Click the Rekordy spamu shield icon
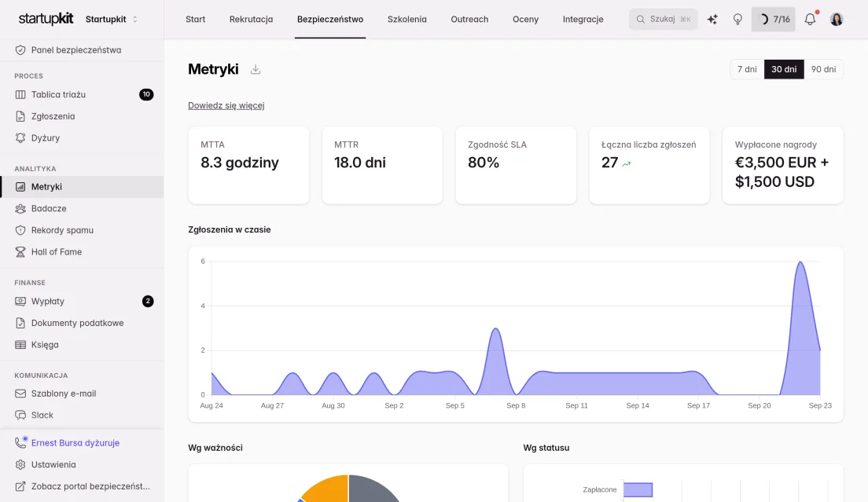This screenshot has width=868, height=502. click(20, 230)
